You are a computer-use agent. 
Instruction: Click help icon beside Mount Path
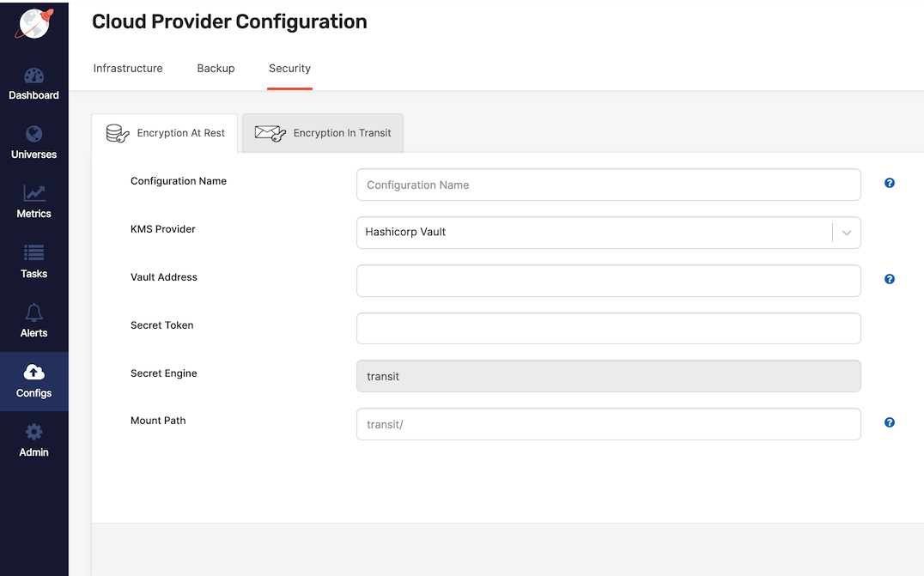(x=890, y=422)
